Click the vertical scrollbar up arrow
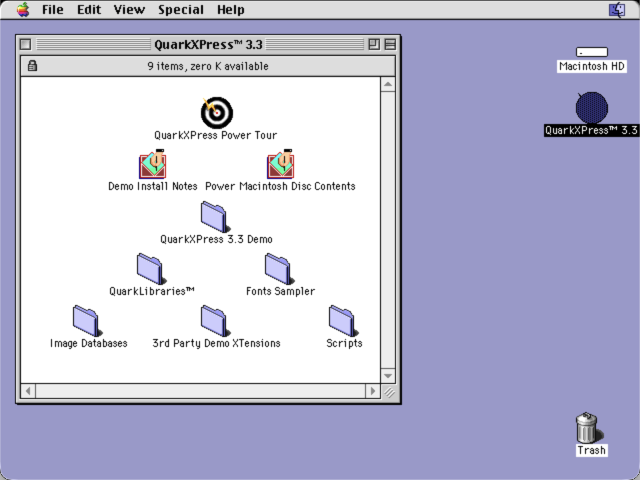 click(x=388, y=84)
